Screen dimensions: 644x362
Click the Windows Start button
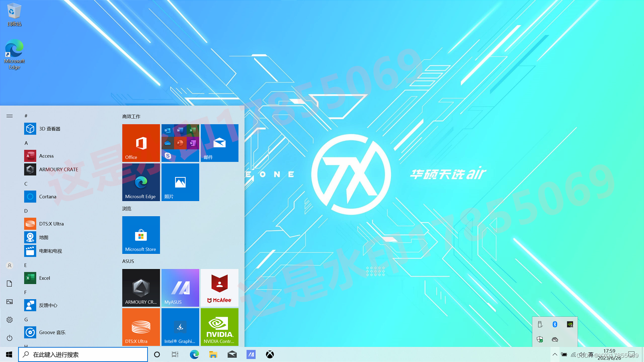tap(9, 354)
